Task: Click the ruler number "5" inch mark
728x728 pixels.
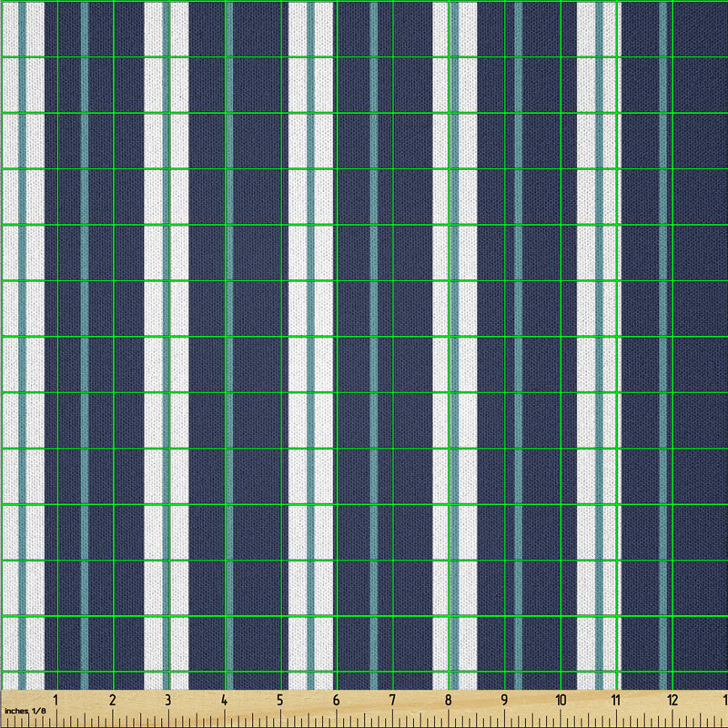Action: (280, 700)
